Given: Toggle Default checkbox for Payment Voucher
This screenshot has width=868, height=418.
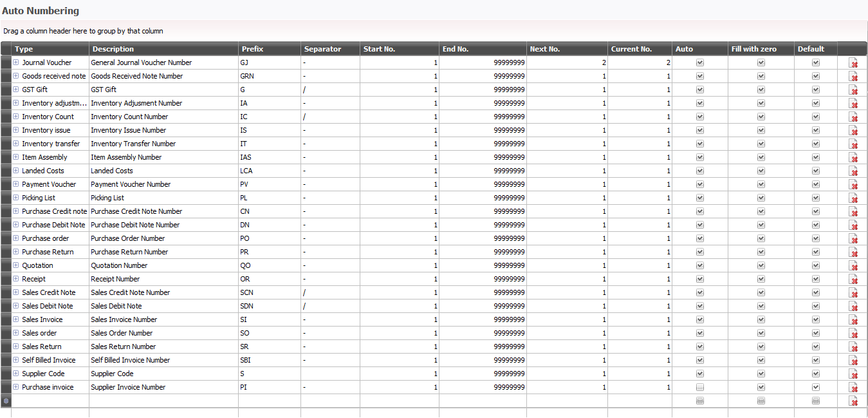Looking at the screenshot, I should (x=816, y=184).
